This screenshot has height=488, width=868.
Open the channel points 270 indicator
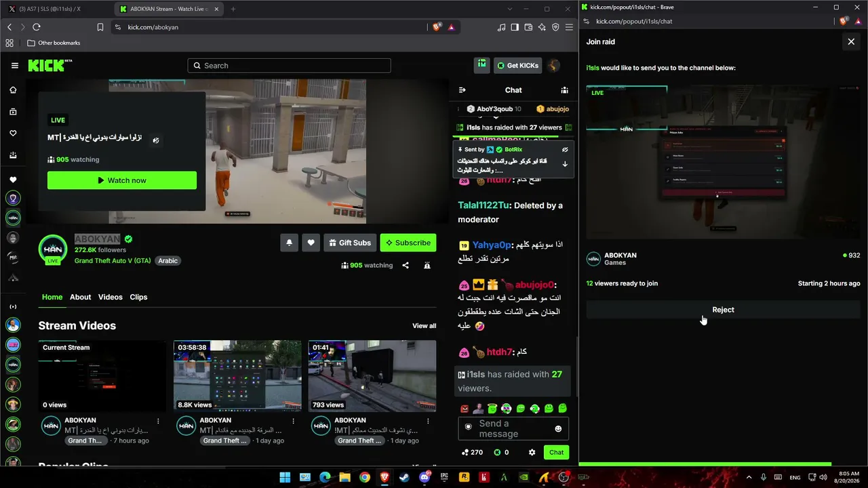(472, 452)
